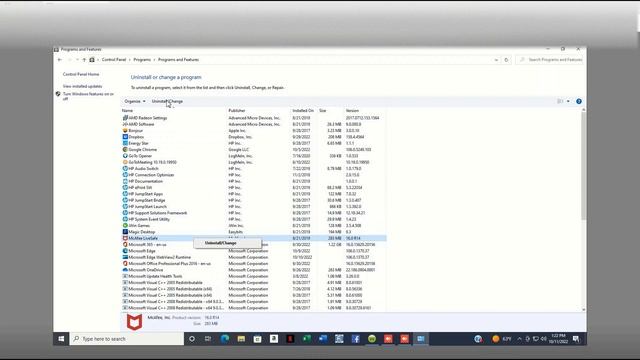The image size is (640, 360).
Task: Click the Microsoft OneDrive program icon
Action: 125,269
